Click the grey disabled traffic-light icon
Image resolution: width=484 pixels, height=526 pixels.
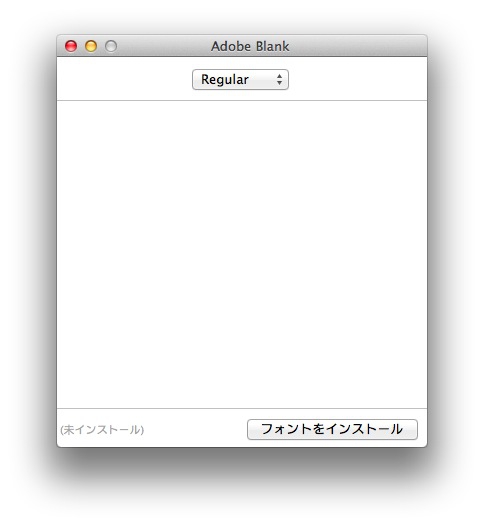point(111,46)
